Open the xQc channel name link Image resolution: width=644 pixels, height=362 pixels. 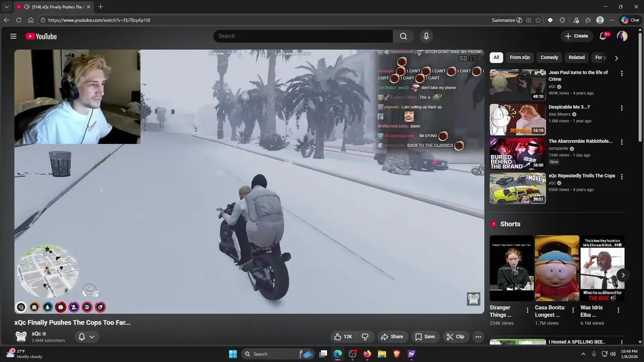pos(36,334)
